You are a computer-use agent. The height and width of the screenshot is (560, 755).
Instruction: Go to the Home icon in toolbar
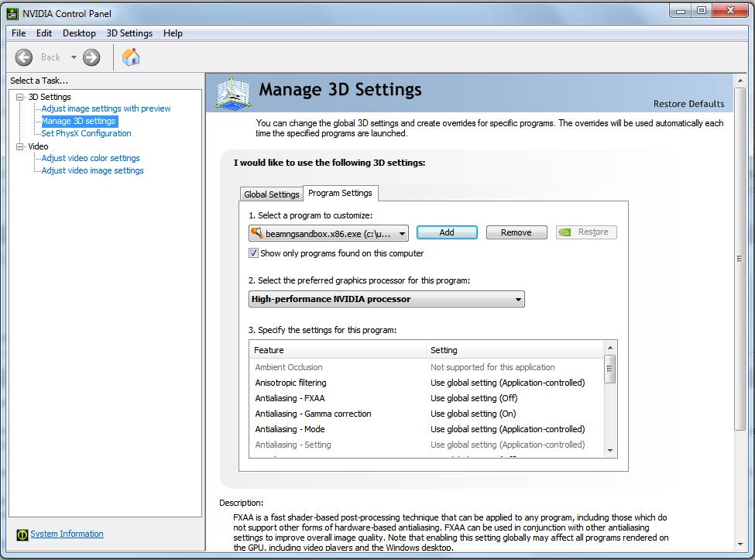click(x=131, y=57)
